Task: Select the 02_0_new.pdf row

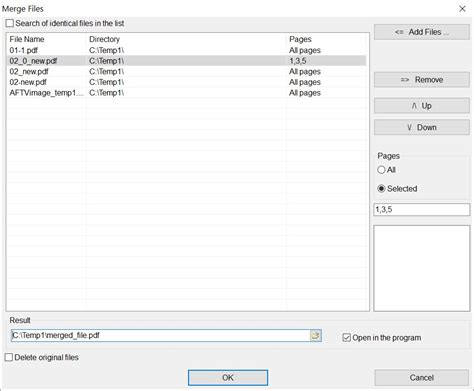Action: (187, 61)
